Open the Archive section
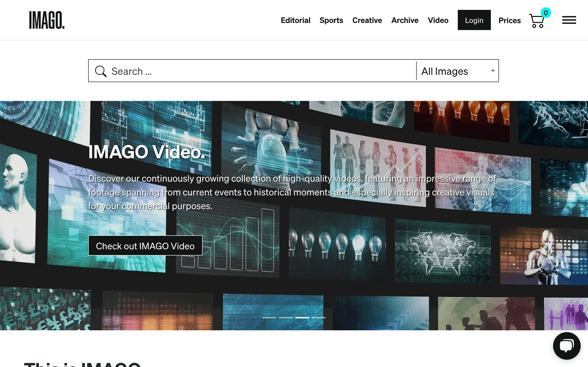Image resolution: width=588 pixels, height=367 pixels. [x=405, y=20]
